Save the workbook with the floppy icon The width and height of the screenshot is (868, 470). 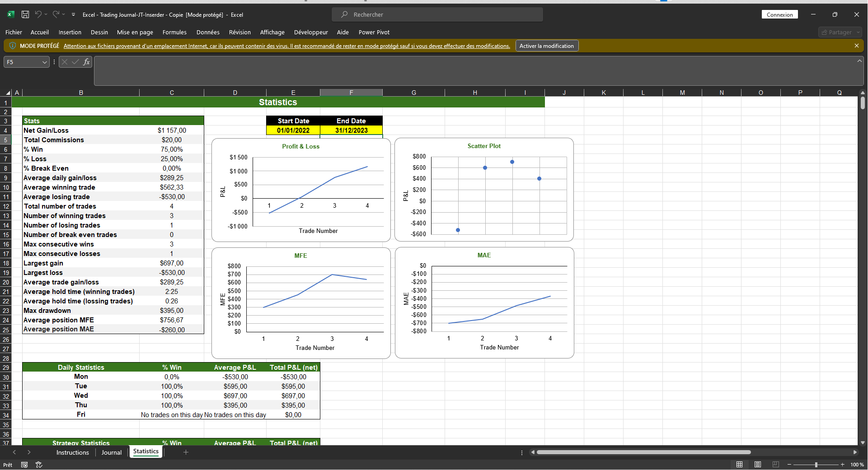point(25,14)
